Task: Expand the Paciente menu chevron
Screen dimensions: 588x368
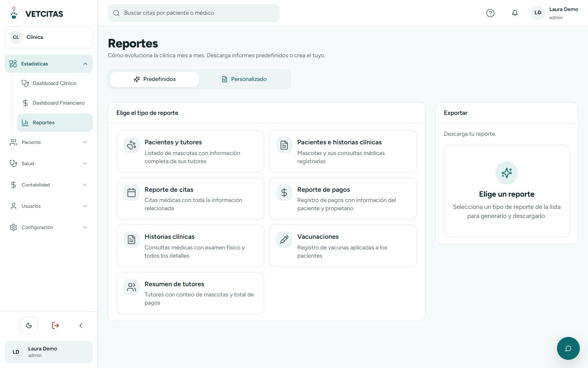Action: coord(85,142)
